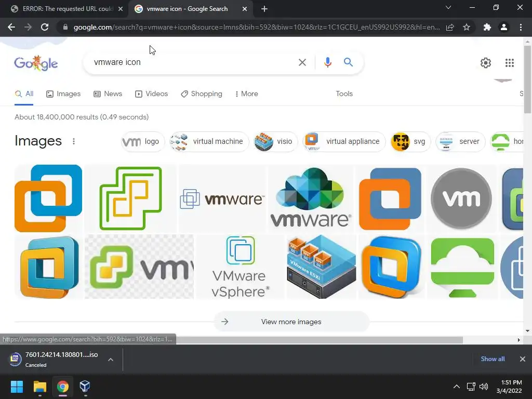The height and width of the screenshot is (399, 532).
Task: Start voice search with microphone
Action: tap(327, 62)
